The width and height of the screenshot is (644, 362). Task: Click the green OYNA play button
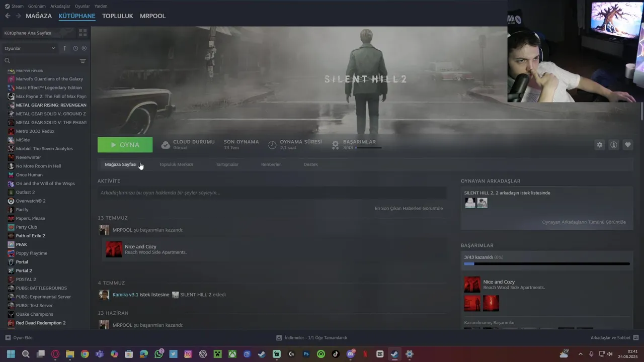(125, 145)
